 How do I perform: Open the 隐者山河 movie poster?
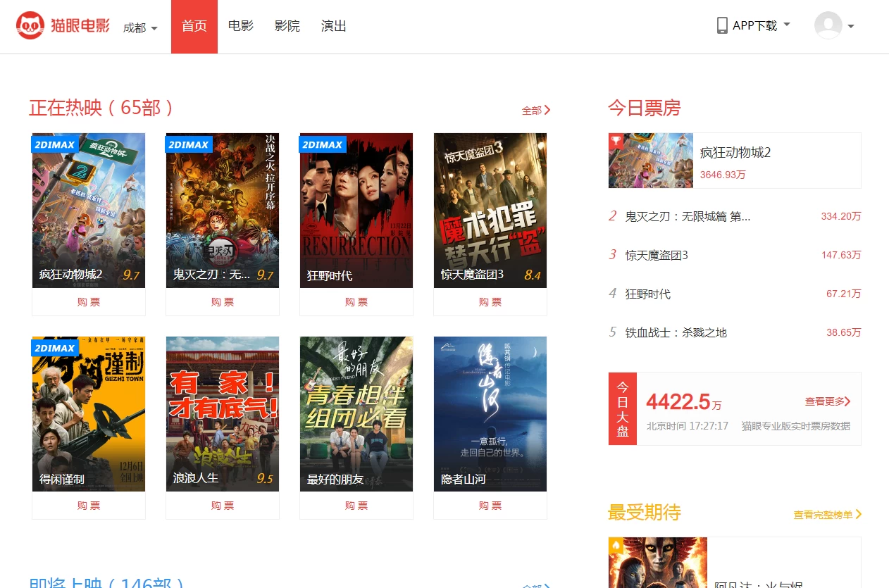pos(490,413)
